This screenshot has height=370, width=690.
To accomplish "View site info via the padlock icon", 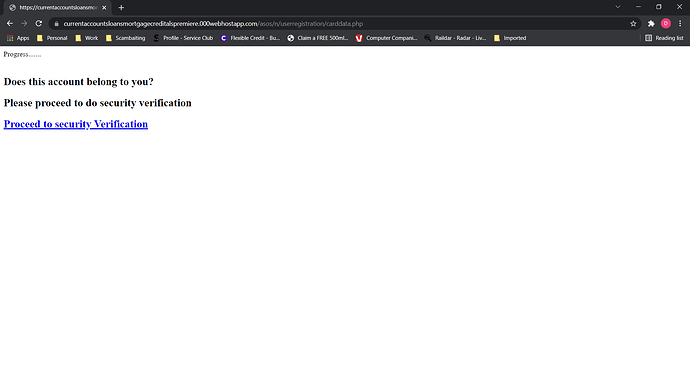I will click(x=56, y=24).
